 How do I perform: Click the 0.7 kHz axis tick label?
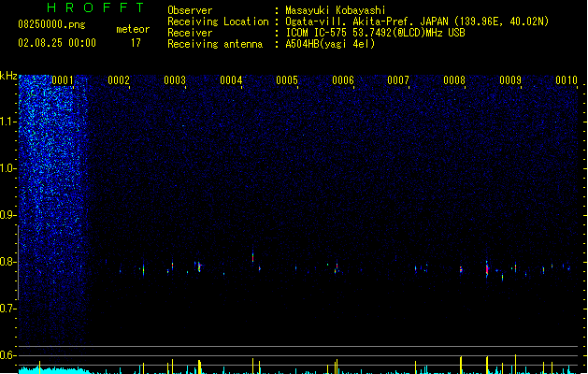tap(8, 309)
